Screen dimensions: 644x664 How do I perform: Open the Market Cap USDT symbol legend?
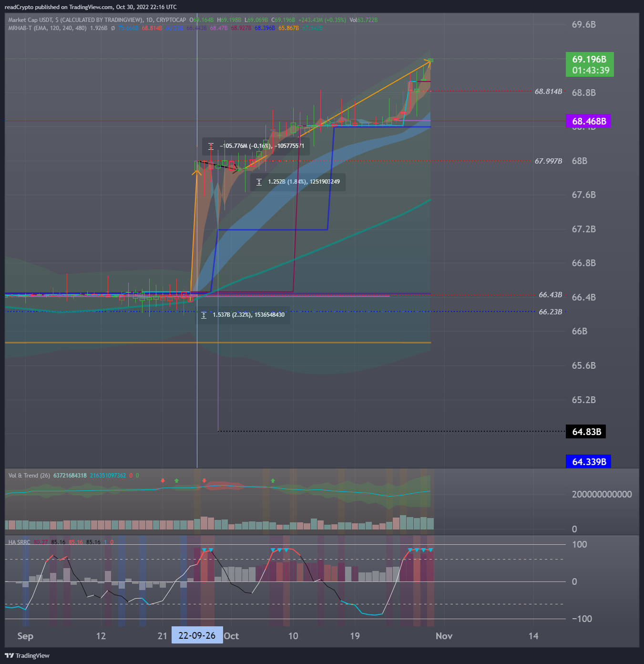[x=97, y=20]
